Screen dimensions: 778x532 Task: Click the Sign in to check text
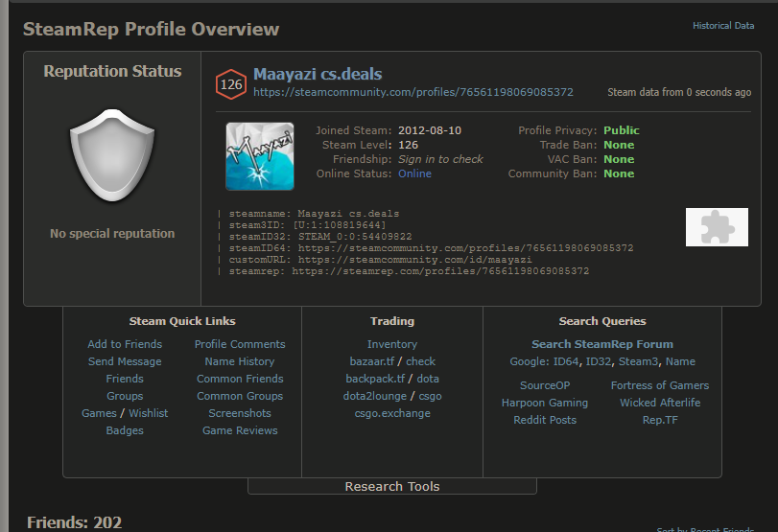pyautogui.click(x=440, y=159)
